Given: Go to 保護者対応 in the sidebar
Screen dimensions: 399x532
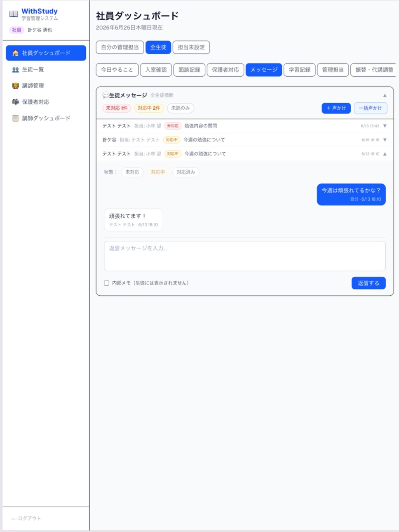Looking at the screenshot, I should coord(46,102).
